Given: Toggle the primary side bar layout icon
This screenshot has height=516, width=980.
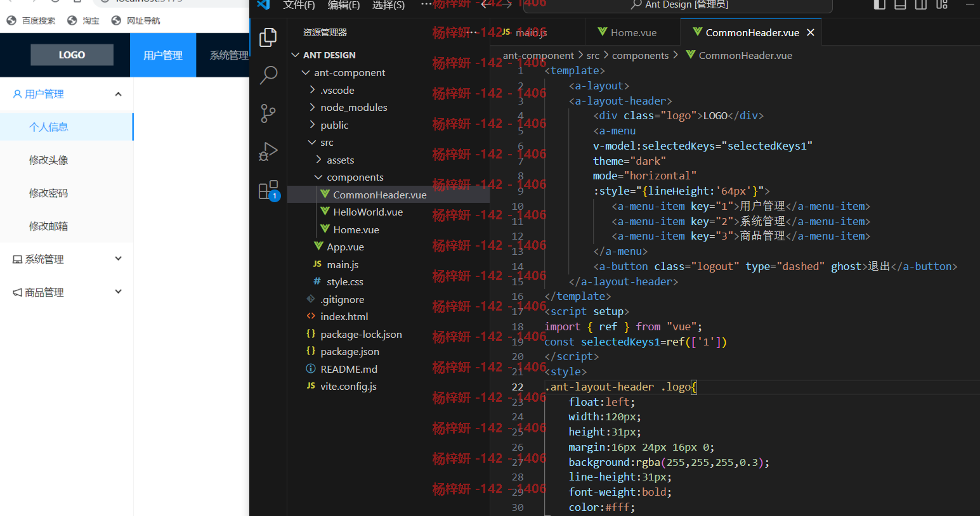Looking at the screenshot, I should tap(879, 4).
